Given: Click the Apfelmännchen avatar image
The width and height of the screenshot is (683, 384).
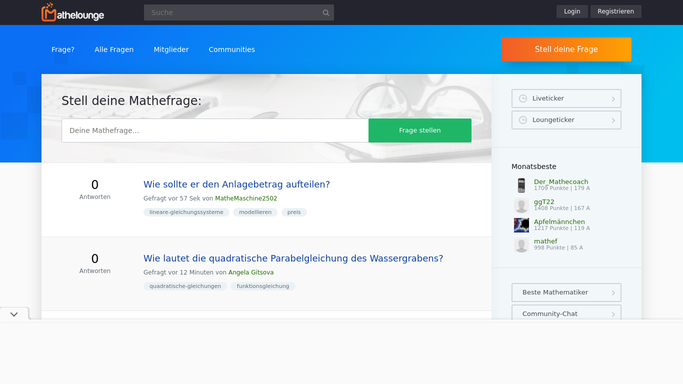Looking at the screenshot, I should pos(521,225).
